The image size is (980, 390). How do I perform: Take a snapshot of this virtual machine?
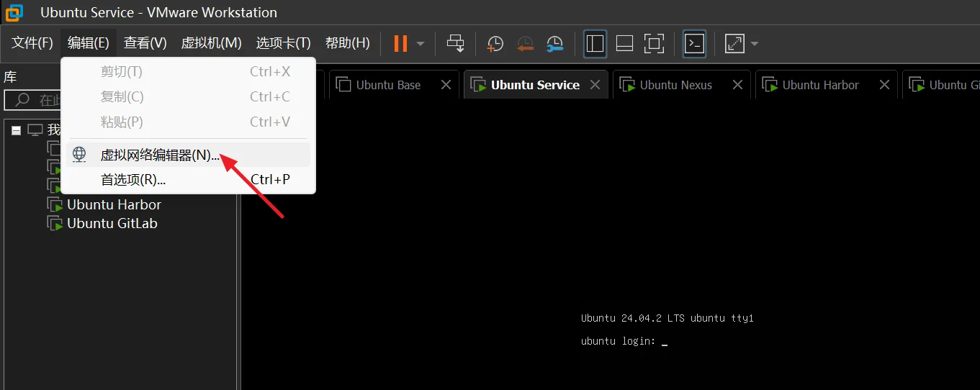(495, 43)
